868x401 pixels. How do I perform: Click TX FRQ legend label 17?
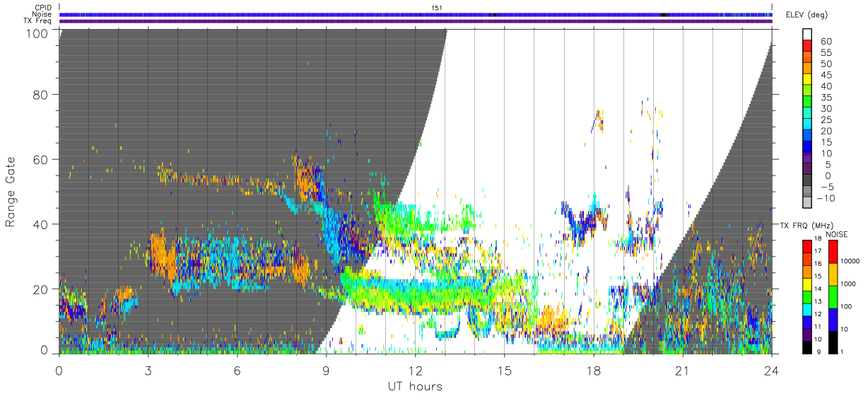tap(818, 251)
